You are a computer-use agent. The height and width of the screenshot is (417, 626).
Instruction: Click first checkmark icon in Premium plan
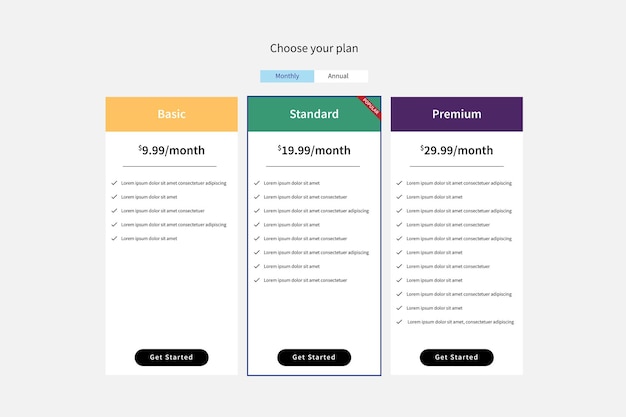400,183
